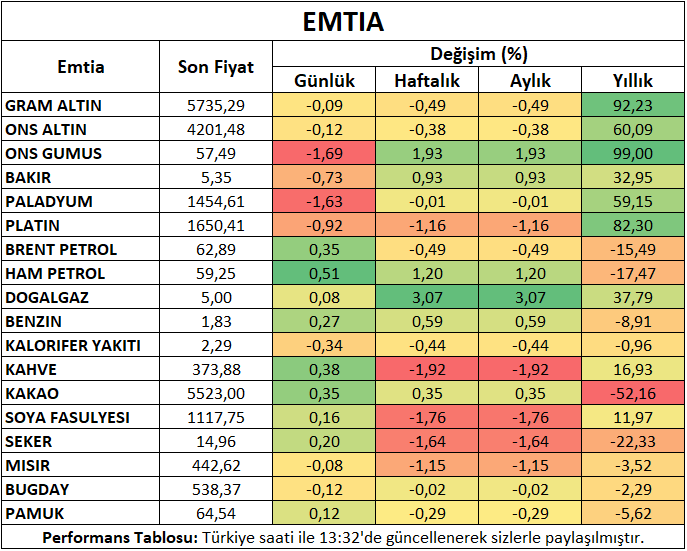Screen dimensions: 687x551
Task: Select the Emtia column header
Action: (x=81, y=68)
